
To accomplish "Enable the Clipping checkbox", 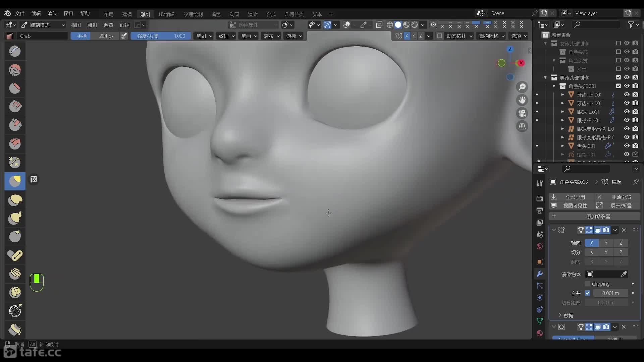I will click(588, 284).
